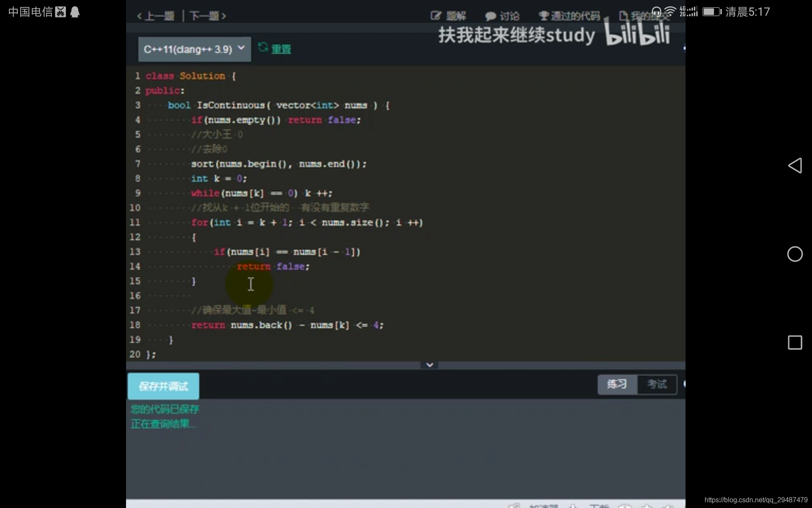The width and height of the screenshot is (812, 508).
Task: Collapse the editor with the down chevron
Action: pyautogui.click(x=429, y=365)
